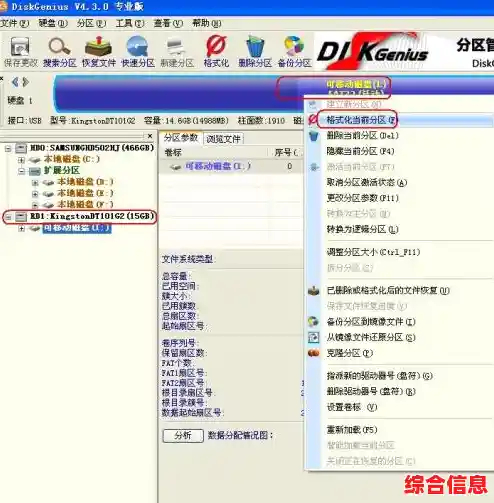Click icon beside 备份分区到镜像文件
Screen dimensions: 494x503
click(x=314, y=321)
